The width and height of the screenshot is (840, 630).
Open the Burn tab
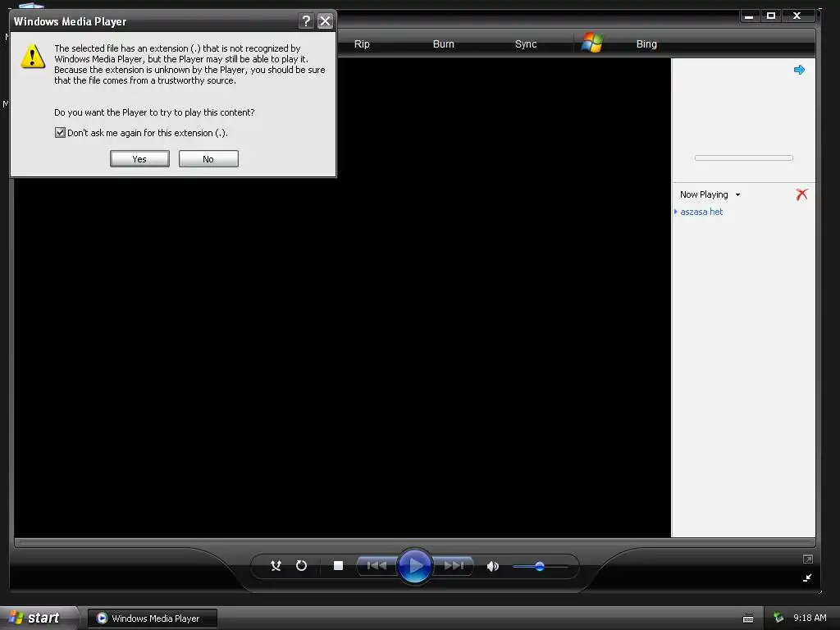click(x=444, y=44)
